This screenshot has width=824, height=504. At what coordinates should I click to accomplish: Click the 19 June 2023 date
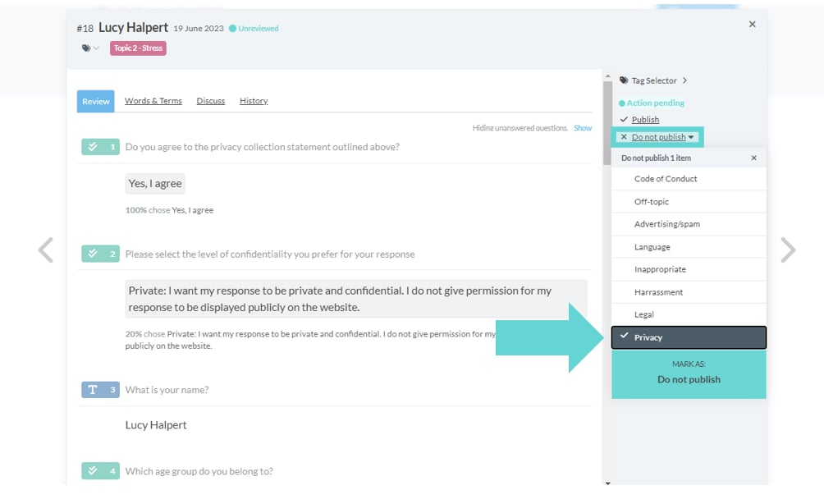[199, 29]
